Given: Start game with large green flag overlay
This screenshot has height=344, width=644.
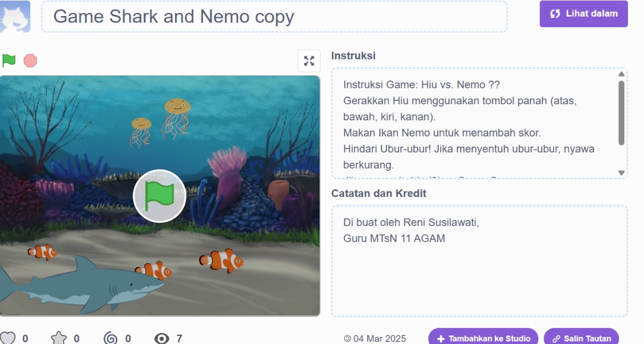Looking at the screenshot, I should tap(159, 196).
